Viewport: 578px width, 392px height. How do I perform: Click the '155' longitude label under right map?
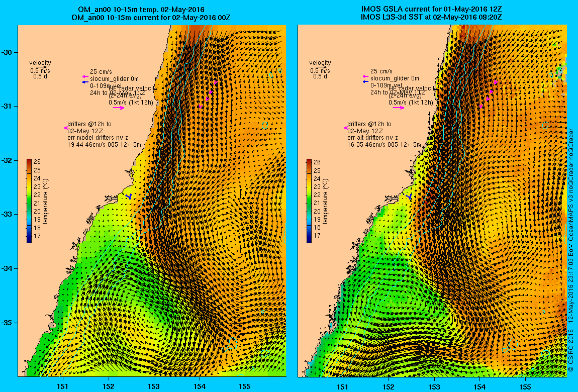[x=525, y=386]
